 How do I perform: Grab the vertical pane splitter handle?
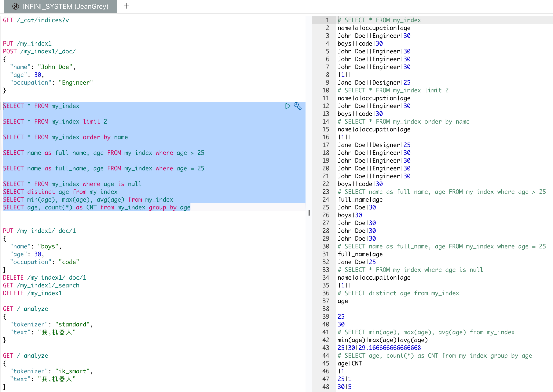(x=309, y=213)
